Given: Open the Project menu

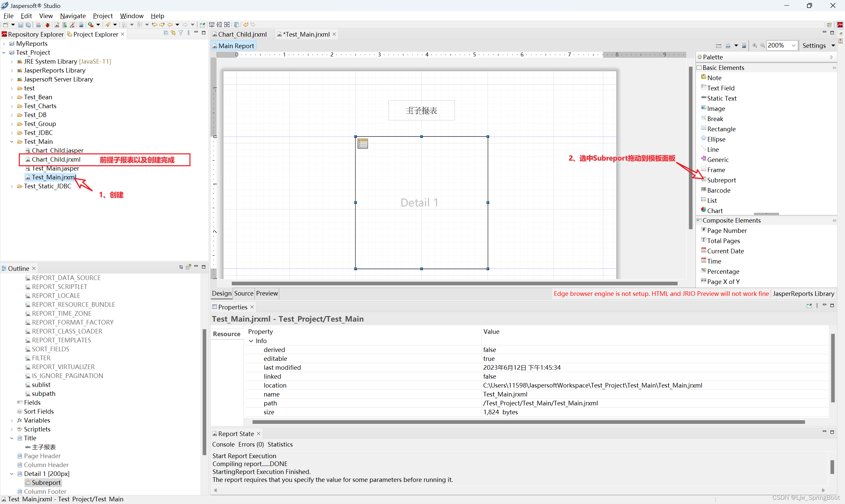Looking at the screenshot, I should tap(103, 16).
